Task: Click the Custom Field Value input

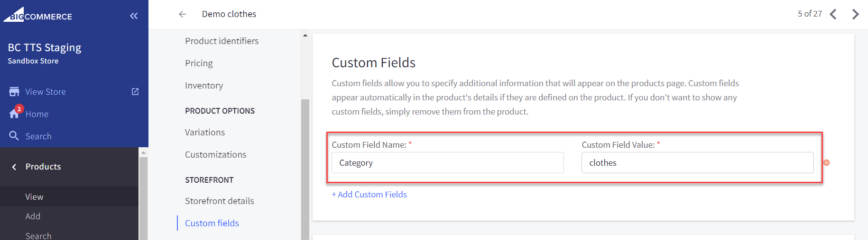Action: click(697, 162)
